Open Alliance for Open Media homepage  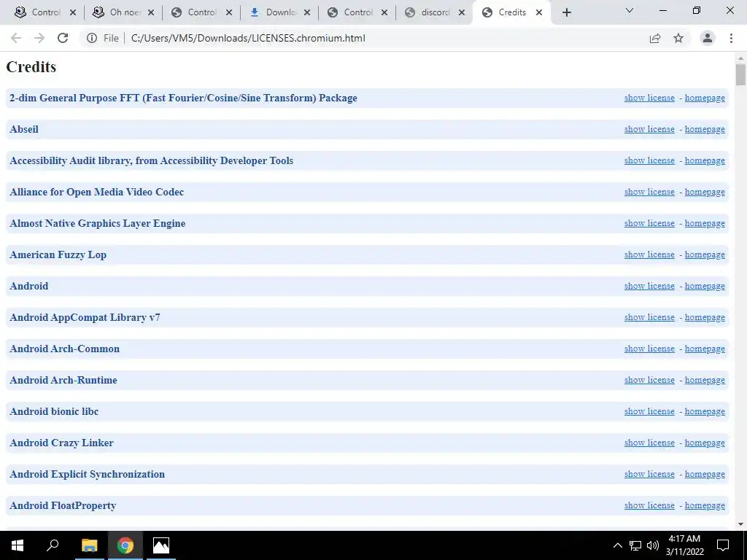(x=705, y=192)
